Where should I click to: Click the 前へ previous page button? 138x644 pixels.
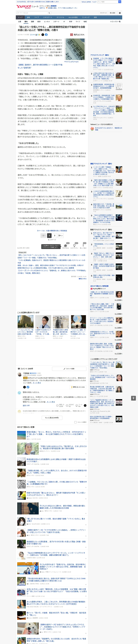(x=43, y=235)
